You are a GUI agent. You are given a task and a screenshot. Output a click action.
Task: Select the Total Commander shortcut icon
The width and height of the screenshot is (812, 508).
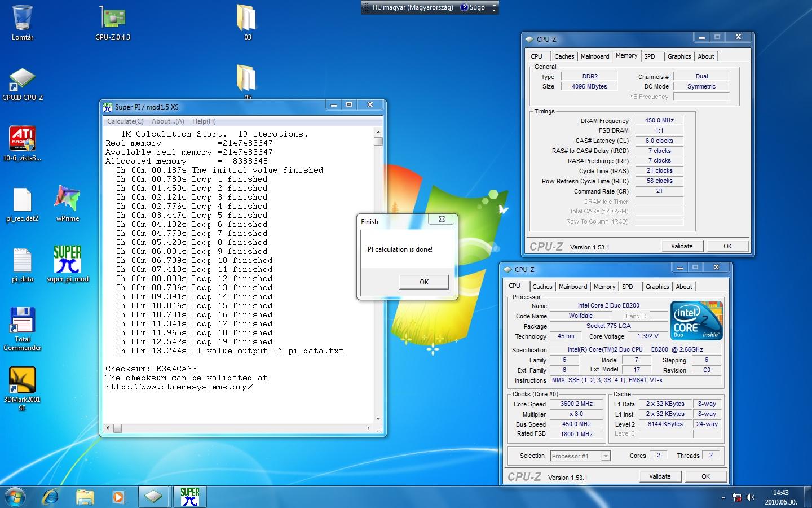click(x=23, y=329)
